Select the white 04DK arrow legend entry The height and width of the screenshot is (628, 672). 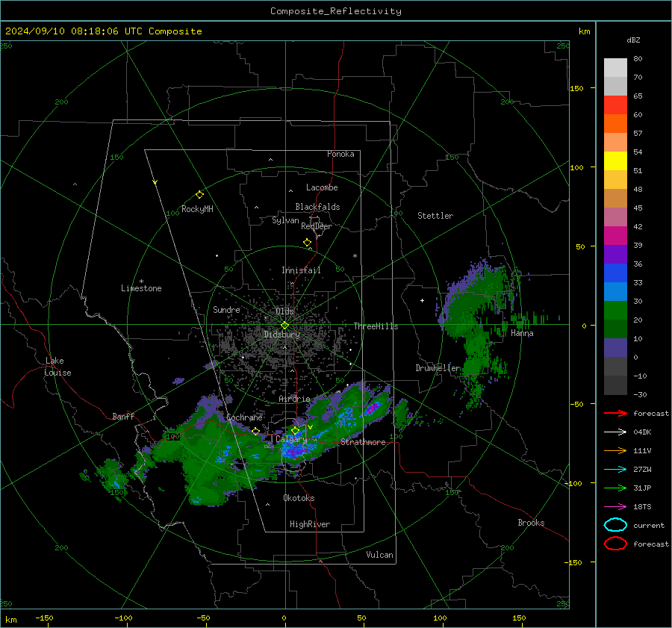point(615,432)
